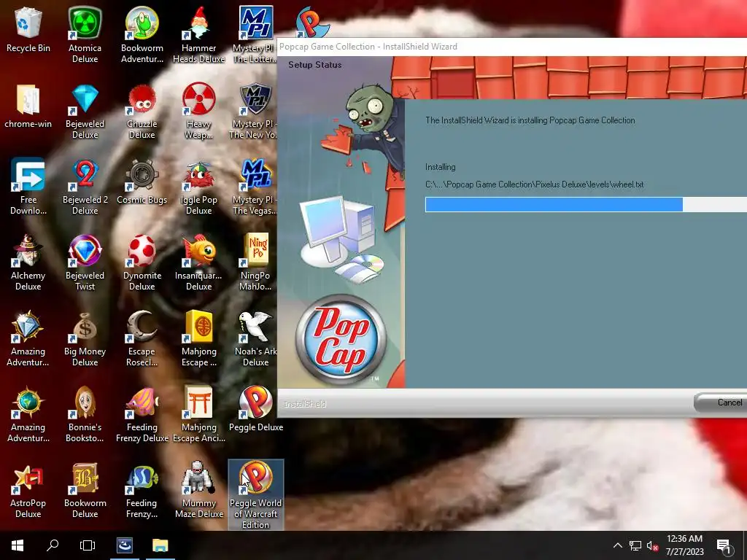Open the Recycle Bin desktop icon
Viewport: 747px width, 560px height.
[x=28, y=29]
